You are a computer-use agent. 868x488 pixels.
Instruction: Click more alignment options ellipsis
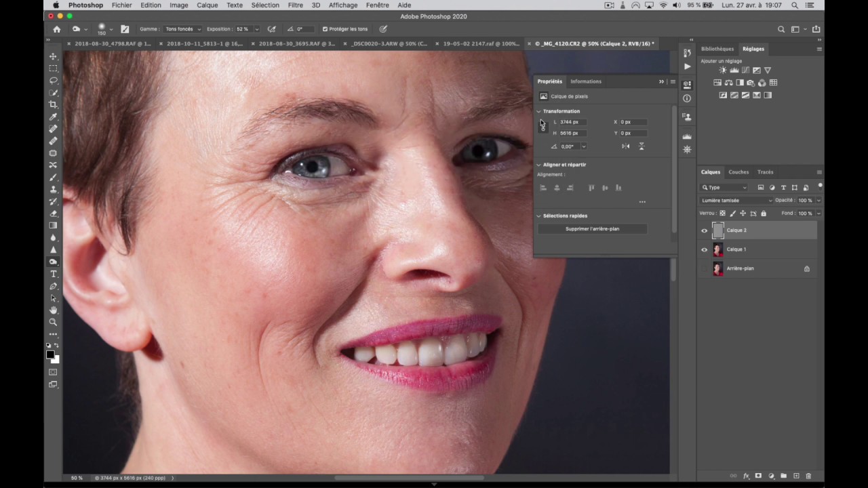[642, 202]
